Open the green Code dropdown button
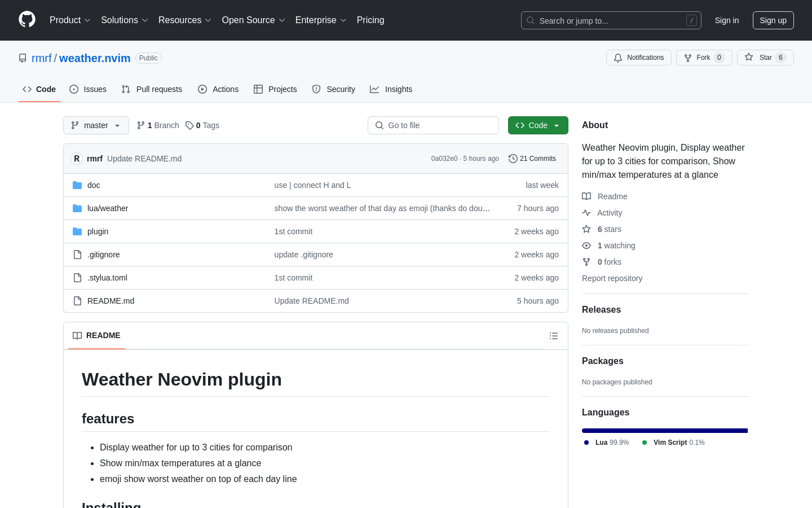This screenshot has height=508, width=812. tap(538, 125)
